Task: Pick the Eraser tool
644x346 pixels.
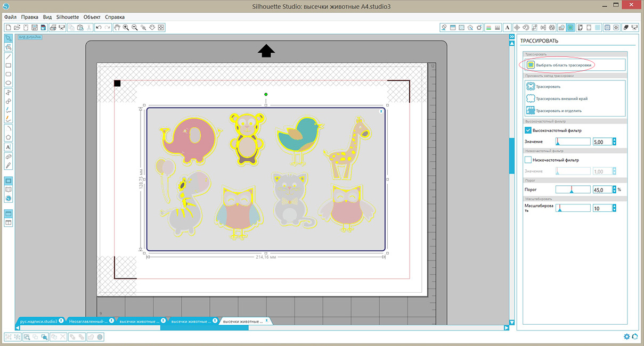Action: coord(9,157)
